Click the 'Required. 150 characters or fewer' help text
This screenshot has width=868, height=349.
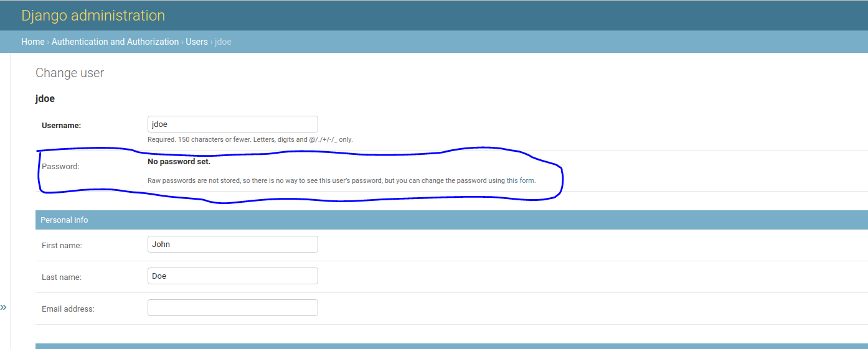tap(250, 140)
